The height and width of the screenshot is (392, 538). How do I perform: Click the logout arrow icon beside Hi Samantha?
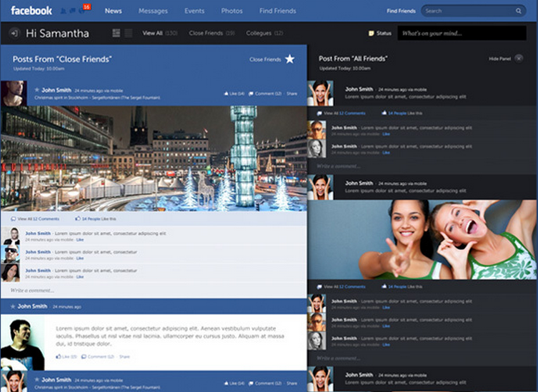tap(14, 34)
